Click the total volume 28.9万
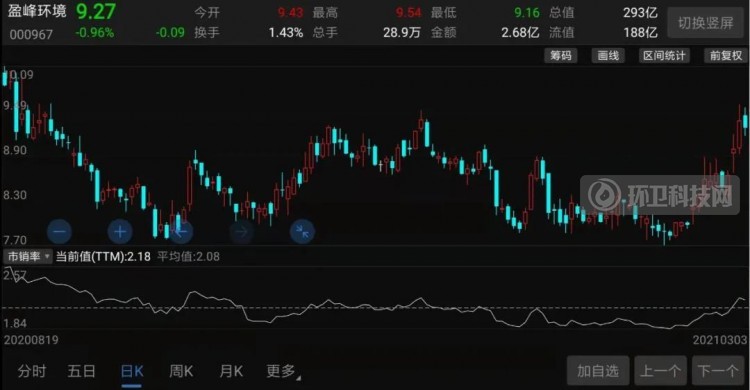Image resolution: width=750 pixels, height=390 pixels. click(x=402, y=33)
